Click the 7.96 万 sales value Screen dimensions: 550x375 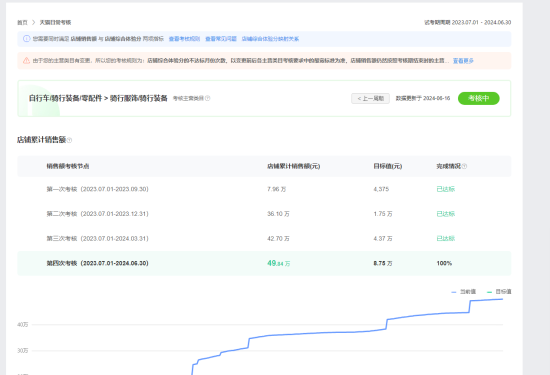pyautogui.click(x=277, y=189)
